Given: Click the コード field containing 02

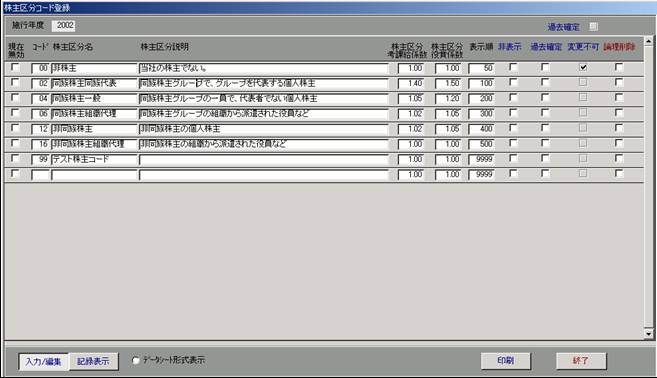Looking at the screenshot, I should pyautogui.click(x=41, y=83).
